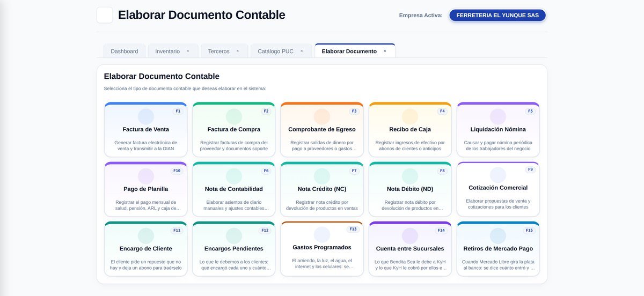The width and height of the screenshot is (644, 296).
Task: Click the F6 shortcut badge
Action: [x=266, y=171]
